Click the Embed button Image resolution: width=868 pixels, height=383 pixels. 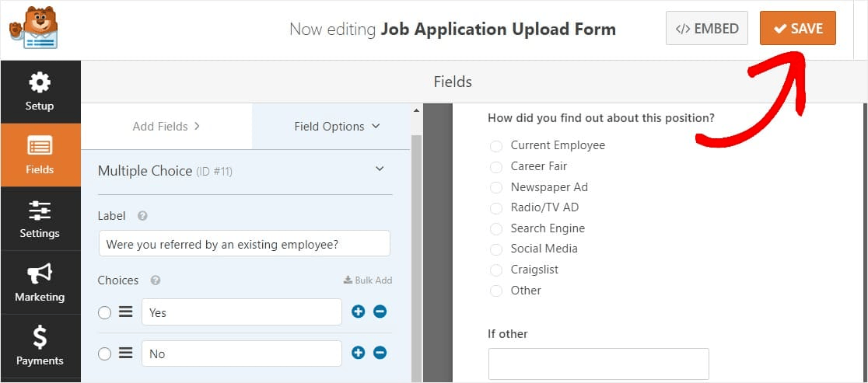click(707, 28)
